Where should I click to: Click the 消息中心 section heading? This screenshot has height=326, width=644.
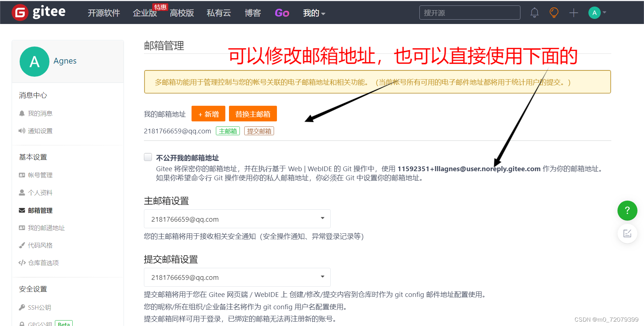[33, 95]
